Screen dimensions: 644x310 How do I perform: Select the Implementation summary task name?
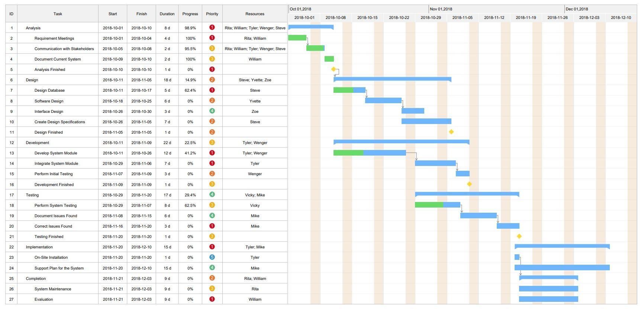pos(39,247)
